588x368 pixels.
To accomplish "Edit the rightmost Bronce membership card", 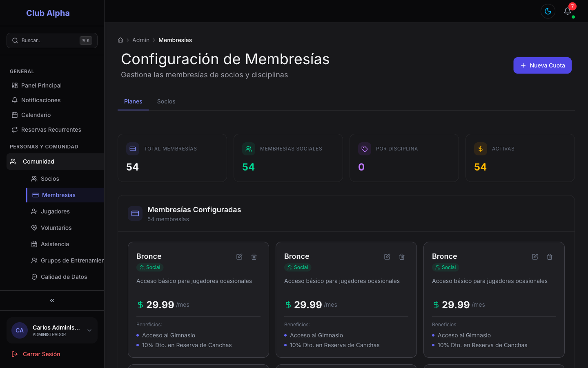I will pyautogui.click(x=535, y=257).
